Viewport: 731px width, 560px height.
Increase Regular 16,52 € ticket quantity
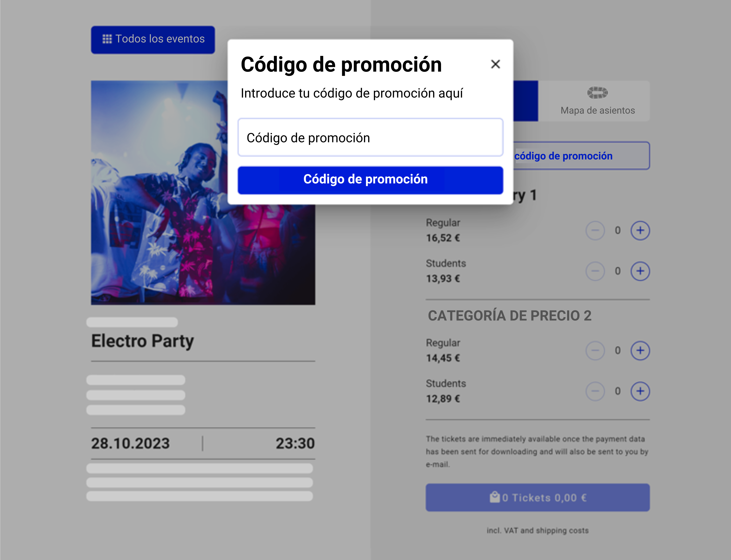[x=640, y=230]
